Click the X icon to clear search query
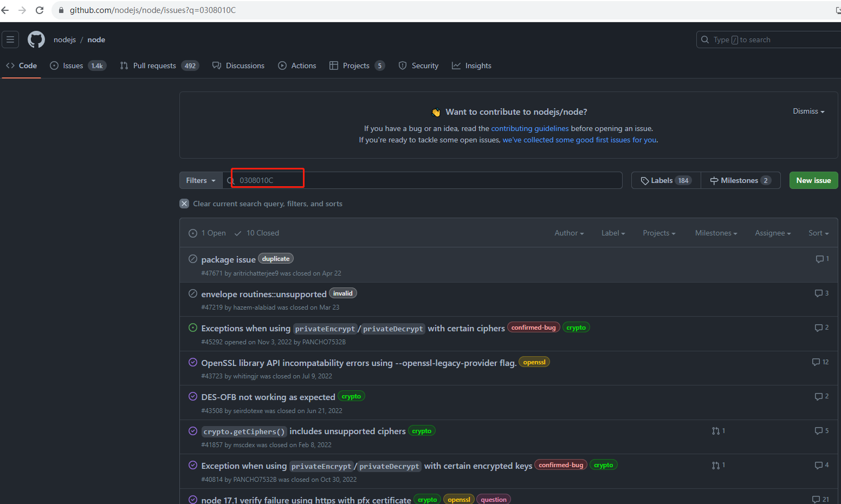 [x=184, y=204]
